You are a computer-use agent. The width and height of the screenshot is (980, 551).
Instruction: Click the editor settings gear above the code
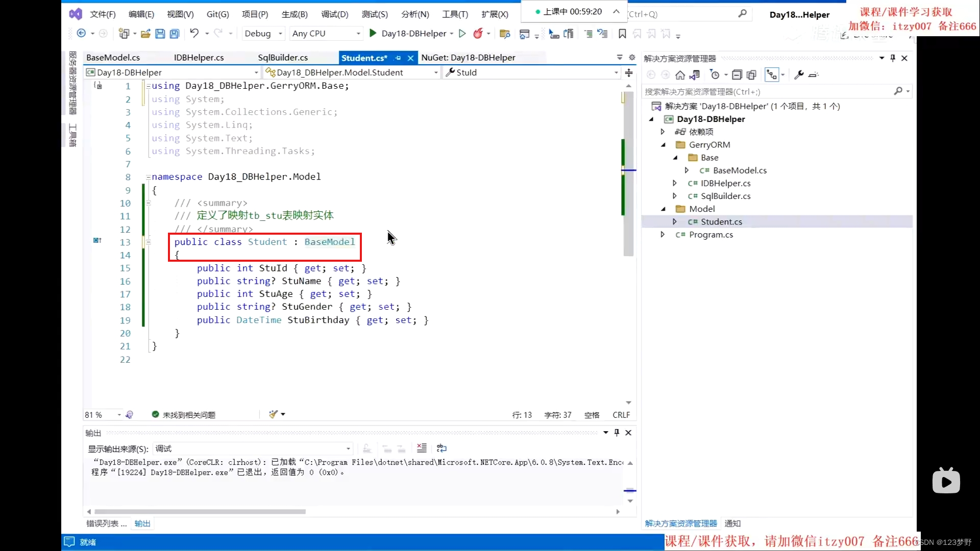tap(632, 58)
